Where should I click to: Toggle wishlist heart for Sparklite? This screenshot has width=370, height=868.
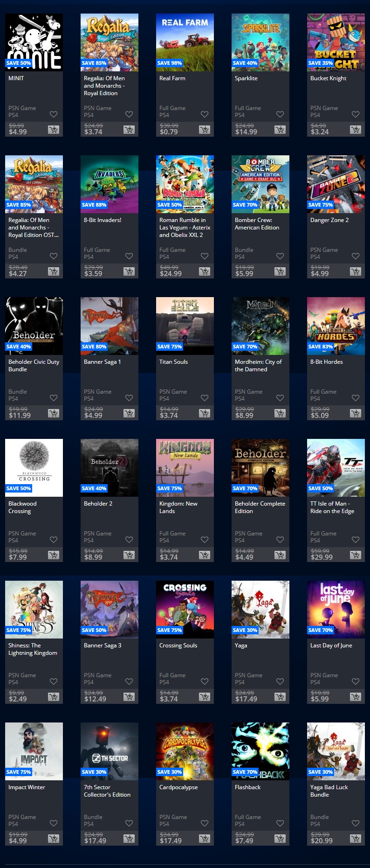pos(280,114)
